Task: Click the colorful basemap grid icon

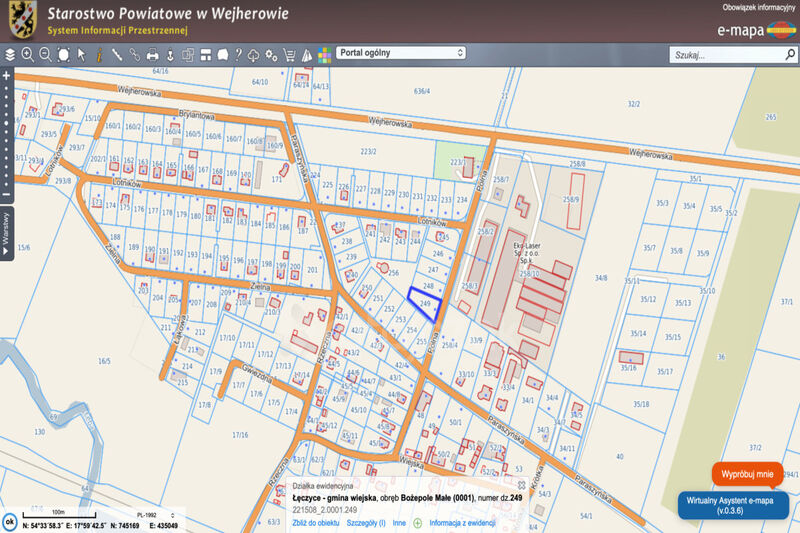Action: pyautogui.click(x=324, y=54)
